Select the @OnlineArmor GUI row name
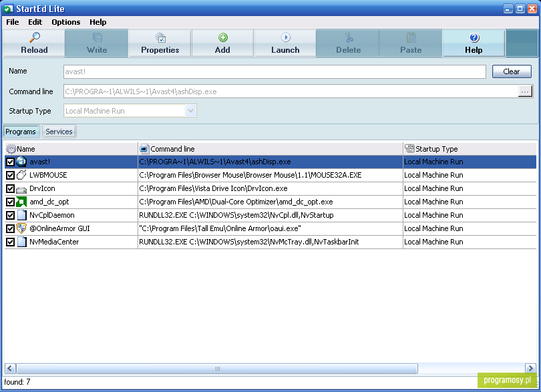The image size is (541, 392). [59, 228]
